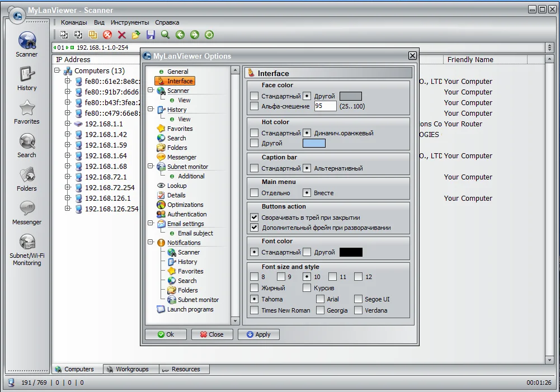Image resolution: width=560 pixels, height=392 pixels.
Task: Collapse Notifications node in options tree
Action: (150, 242)
